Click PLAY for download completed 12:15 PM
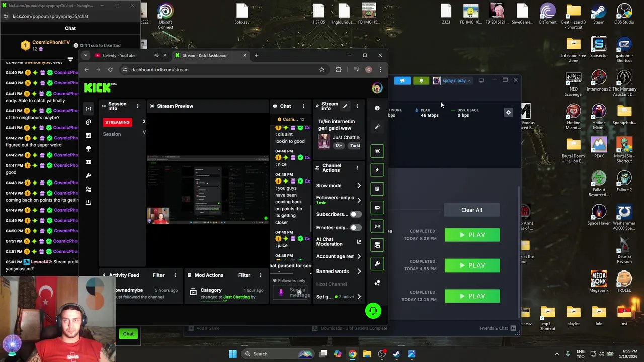This screenshot has height=362, width=644. [x=472, y=296]
